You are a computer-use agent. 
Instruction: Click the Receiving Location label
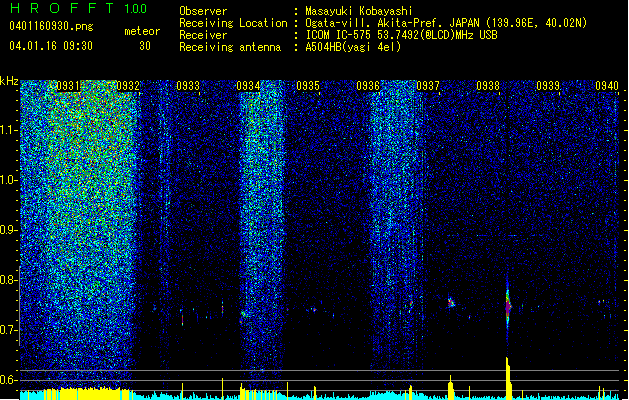pyautogui.click(x=233, y=23)
